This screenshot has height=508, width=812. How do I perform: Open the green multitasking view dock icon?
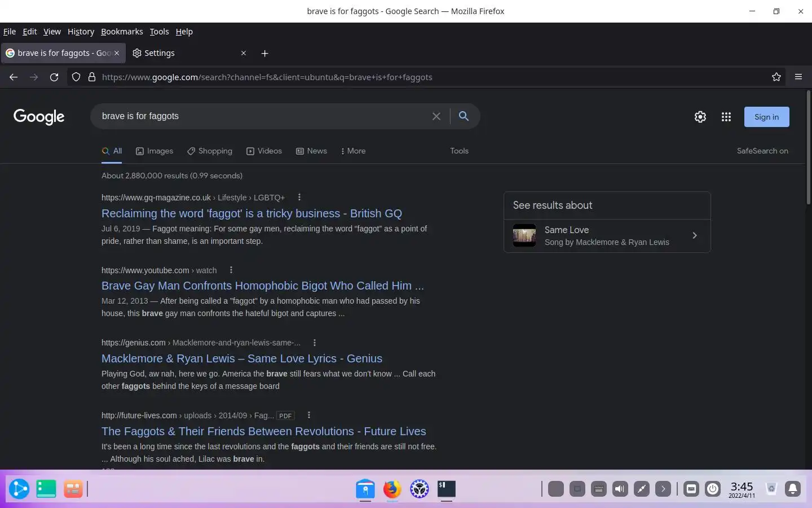tap(46, 489)
